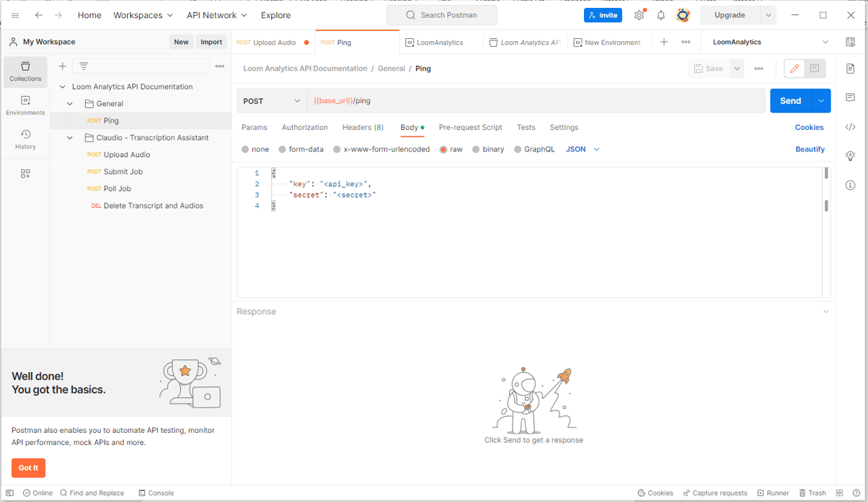868x502 pixels.
Task: Open the hamburger menu icon
Action: [x=15, y=15]
